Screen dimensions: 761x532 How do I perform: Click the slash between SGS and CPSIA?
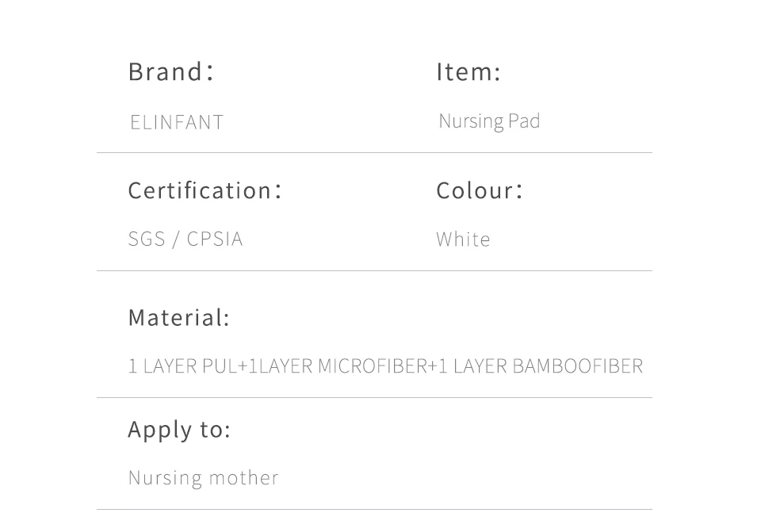click(x=176, y=239)
